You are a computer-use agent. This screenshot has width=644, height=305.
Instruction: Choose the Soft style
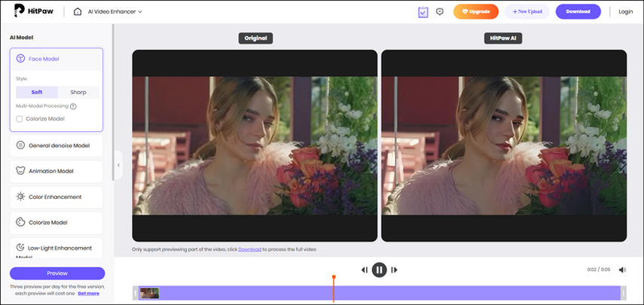pos(37,92)
